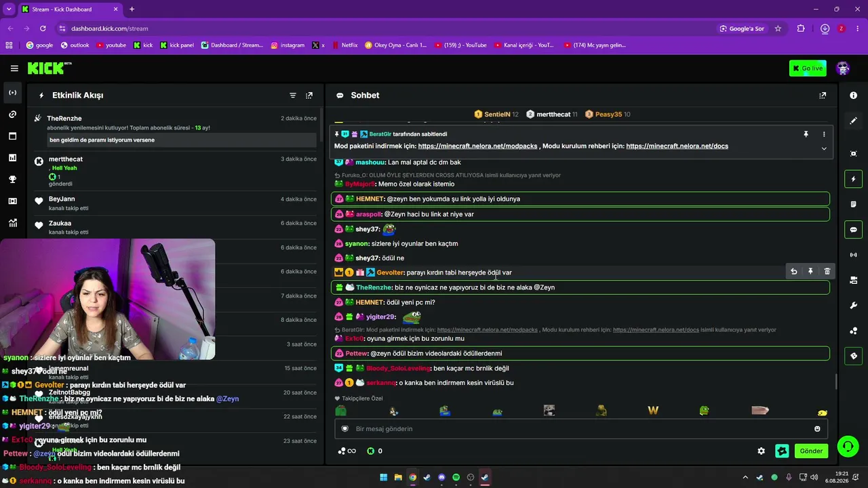Reply to Gevolter's chat message
868x488 pixels.
pyautogui.click(x=794, y=272)
